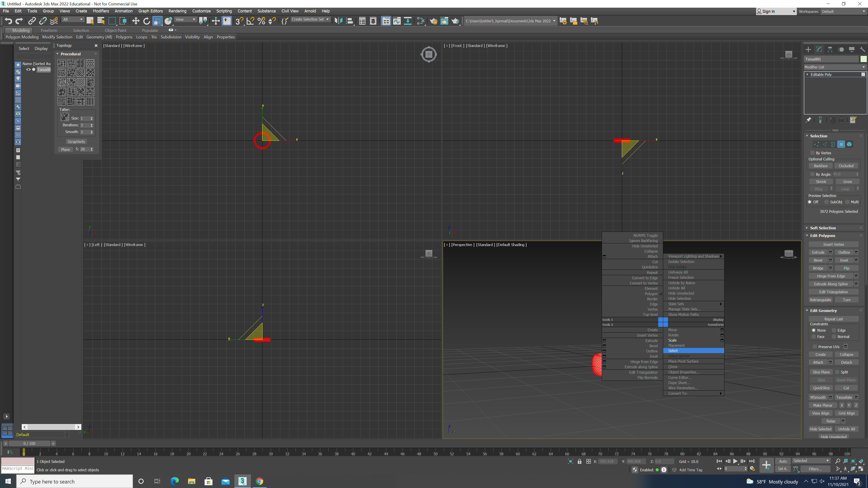868x488 pixels.
Task: Expand Editable Poly stack entry arrow
Action: click(807, 74)
